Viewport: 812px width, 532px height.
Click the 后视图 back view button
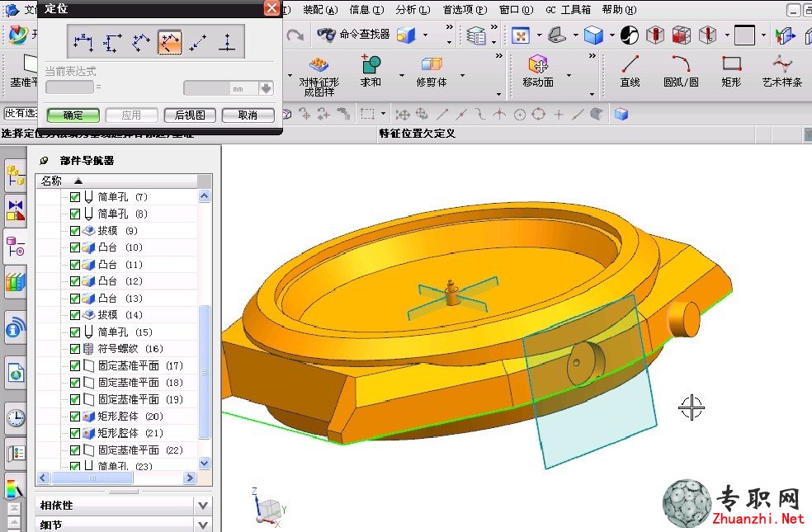tap(190, 115)
